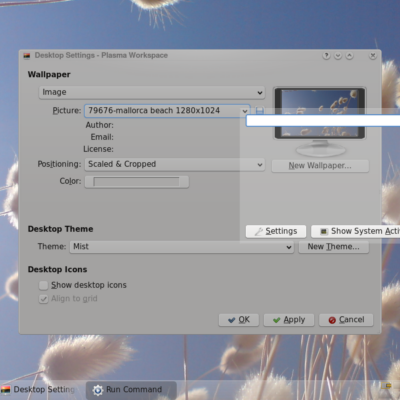Open the Theme dropdown showing Mist
The width and height of the screenshot is (400, 400).
pyautogui.click(x=182, y=247)
